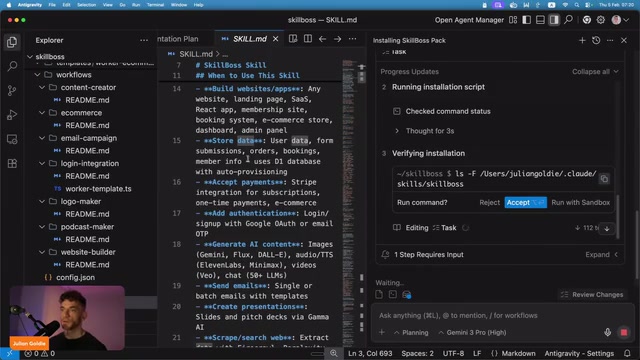Screen dimensions: 640x360
Task: Split the editor right
Action: click(x=308, y=39)
